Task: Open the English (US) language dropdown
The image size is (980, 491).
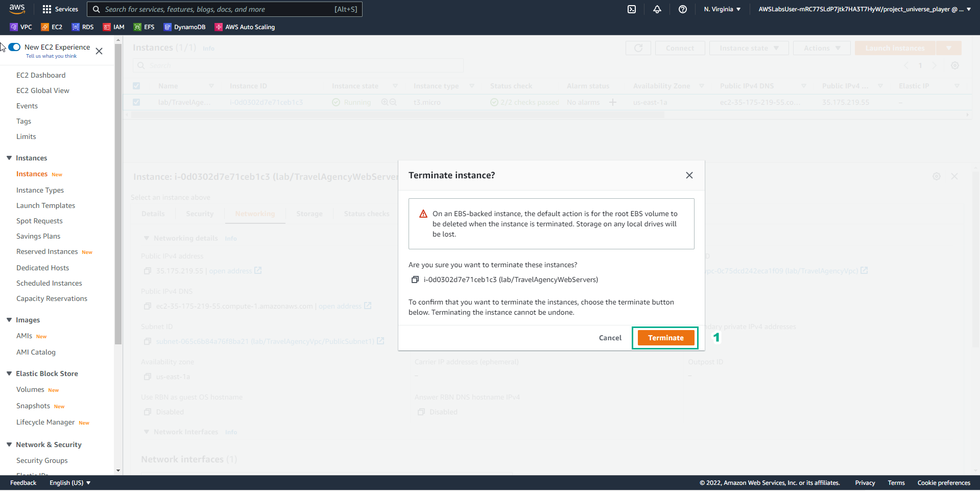Action: pos(70,483)
